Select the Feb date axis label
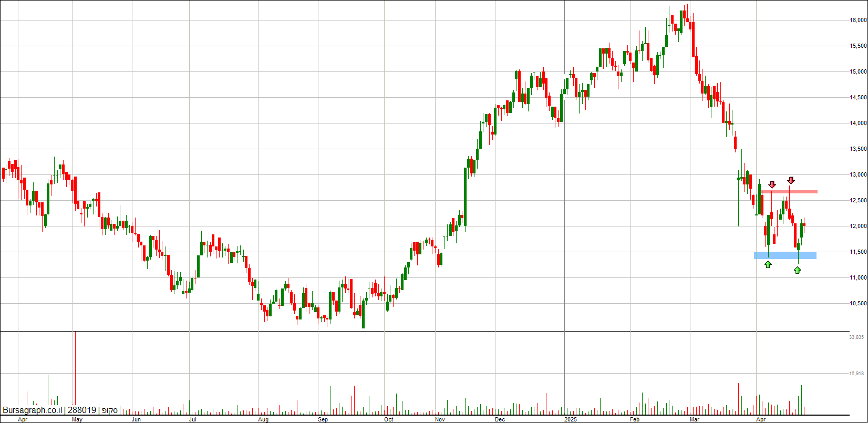The width and height of the screenshot is (868, 423). click(x=635, y=420)
